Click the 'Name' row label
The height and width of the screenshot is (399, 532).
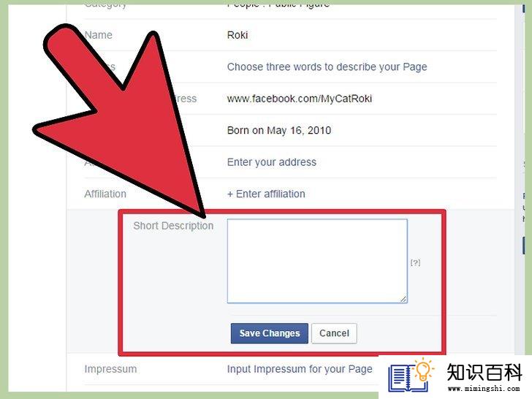[x=99, y=35]
